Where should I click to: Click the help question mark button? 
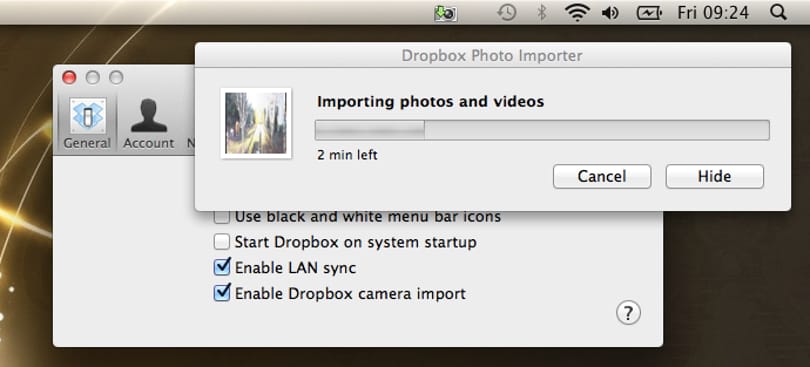[x=628, y=313]
